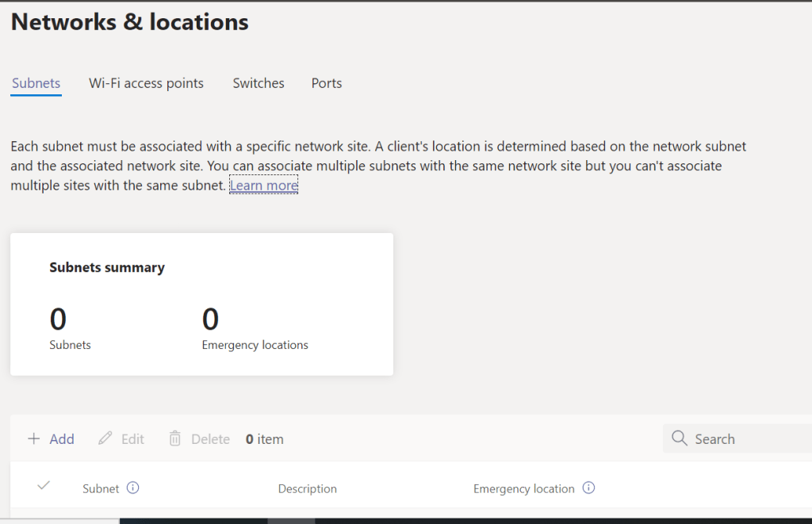This screenshot has height=524, width=812.
Task: Click the Emergency locations count in summary
Action: [x=210, y=319]
